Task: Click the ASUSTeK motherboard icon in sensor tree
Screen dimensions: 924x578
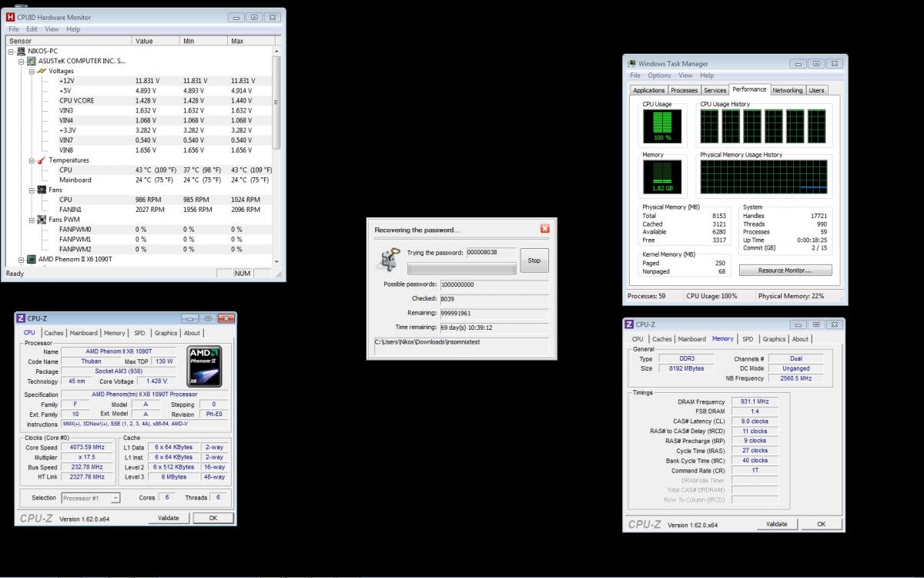Action: pyautogui.click(x=32, y=61)
